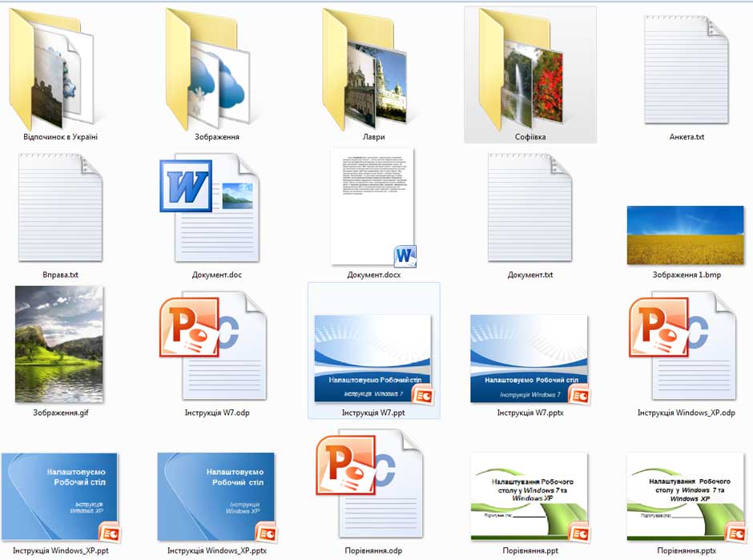Select the Анкета.txt text file
The height and width of the screenshot is (560, 753).
686,71
